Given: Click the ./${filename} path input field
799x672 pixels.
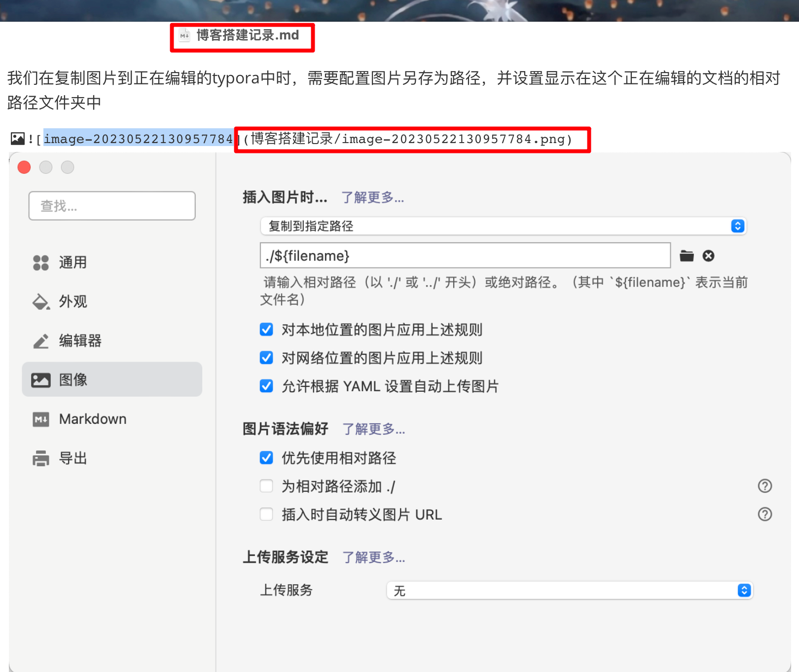Looking at the screenshot, I should [465, 256].
